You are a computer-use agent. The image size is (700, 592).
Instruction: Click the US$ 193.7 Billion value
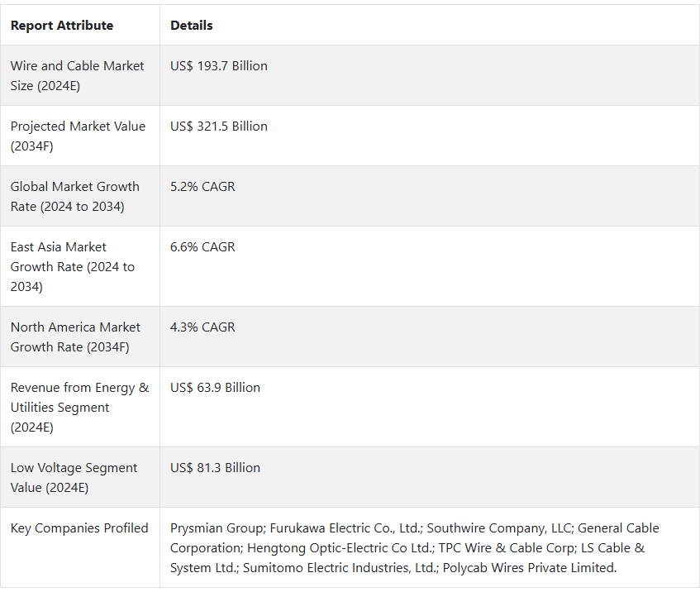pos(219,66)
